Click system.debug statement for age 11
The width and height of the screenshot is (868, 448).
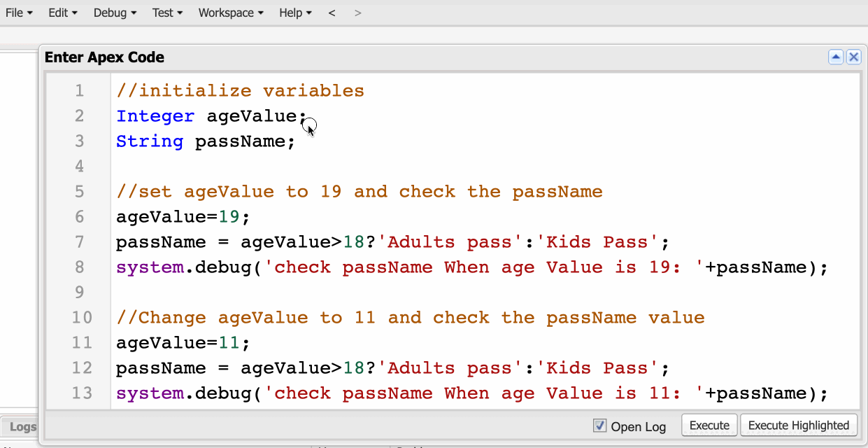click(x=472, y=393)
